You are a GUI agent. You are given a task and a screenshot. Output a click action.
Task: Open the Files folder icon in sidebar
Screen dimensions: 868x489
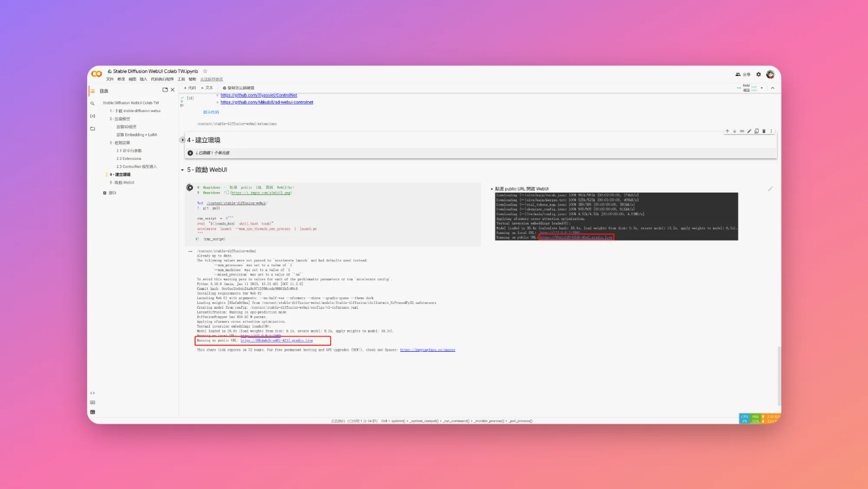point(92,129)
